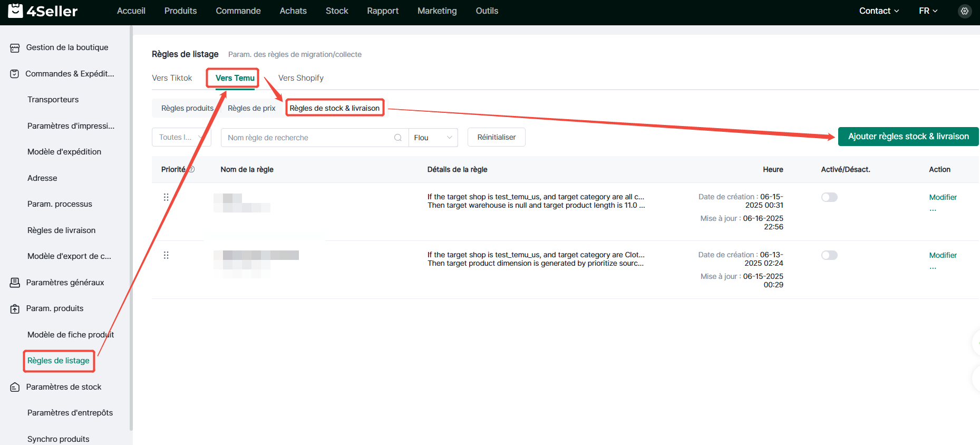Expand Paramètres généraux section
980x445 pixels.
pyautogui.click(x=64, y=283)
